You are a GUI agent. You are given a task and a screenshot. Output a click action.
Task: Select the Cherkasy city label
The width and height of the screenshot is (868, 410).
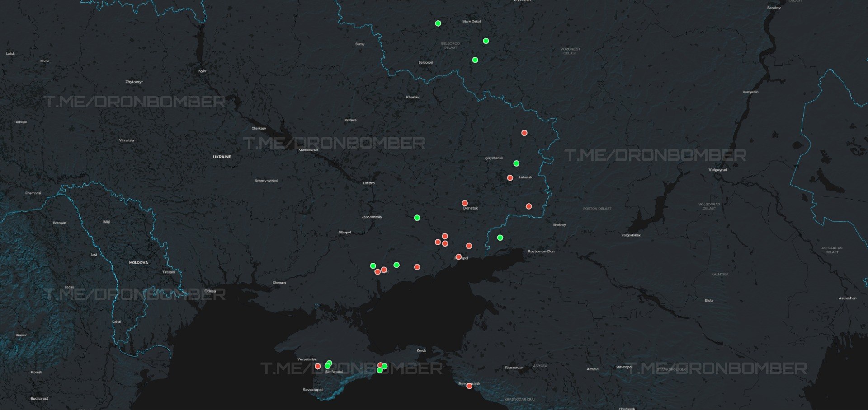pos(259,128)
